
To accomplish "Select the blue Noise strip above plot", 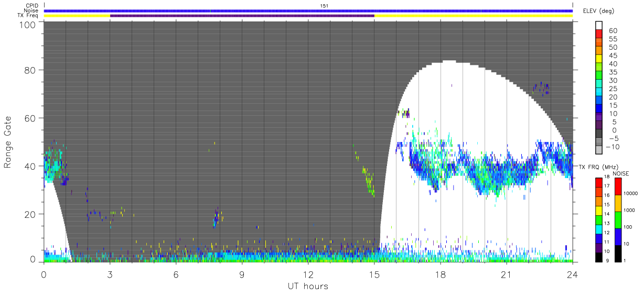I will (x=308, y=10).
